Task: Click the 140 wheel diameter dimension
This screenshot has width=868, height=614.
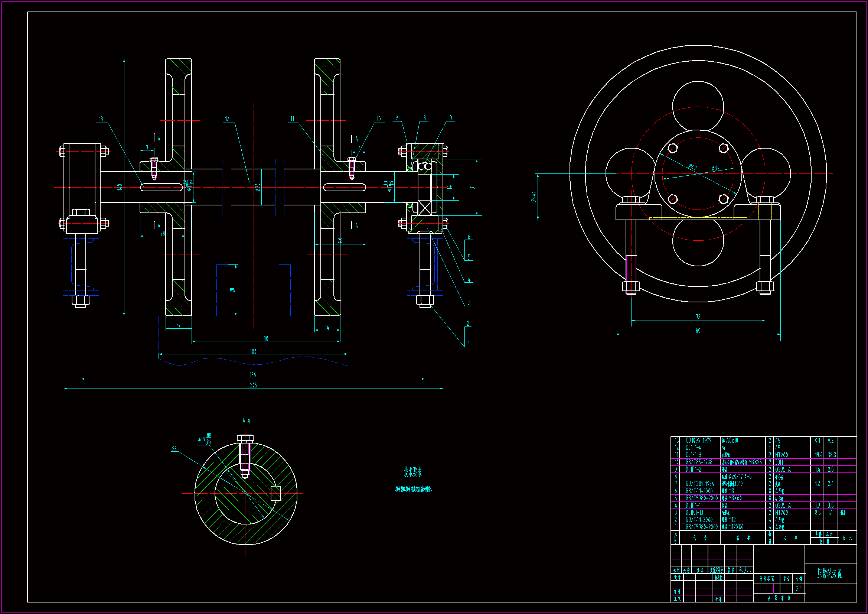Action: point(120,187)
